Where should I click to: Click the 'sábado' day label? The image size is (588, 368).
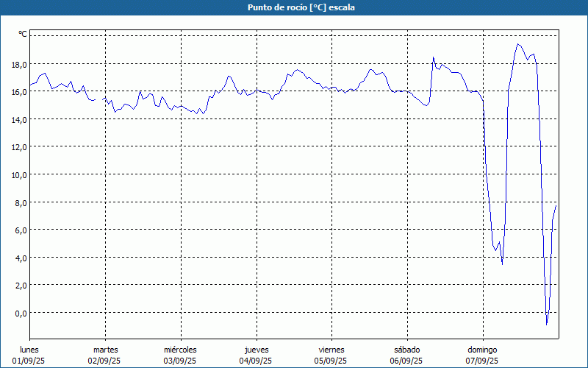coord(406,350)
